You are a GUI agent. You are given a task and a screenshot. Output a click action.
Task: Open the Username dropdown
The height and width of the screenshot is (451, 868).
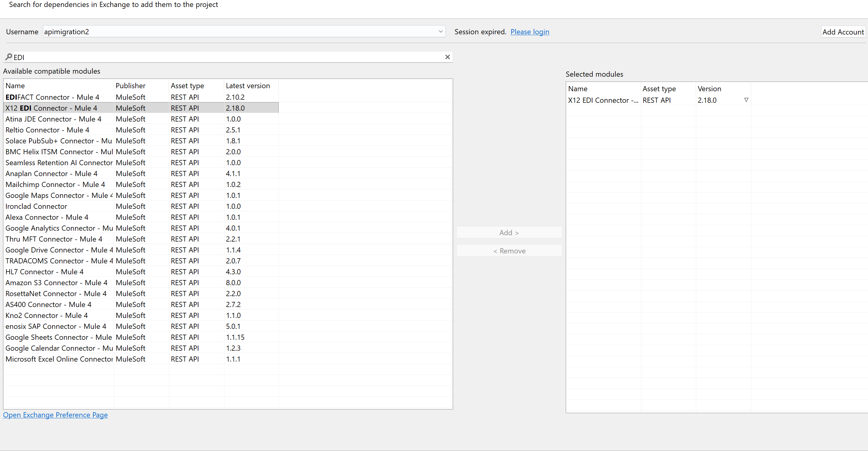[x=440, y=32]
